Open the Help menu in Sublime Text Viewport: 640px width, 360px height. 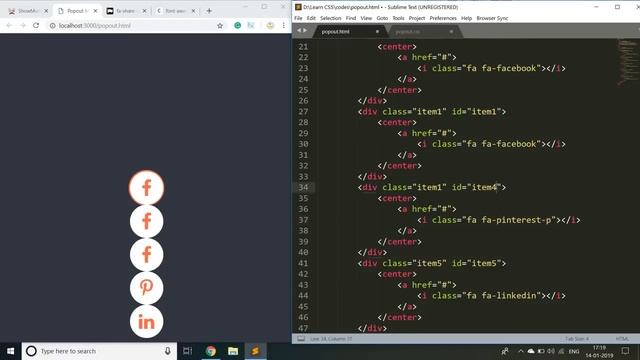tap(467, 18)
